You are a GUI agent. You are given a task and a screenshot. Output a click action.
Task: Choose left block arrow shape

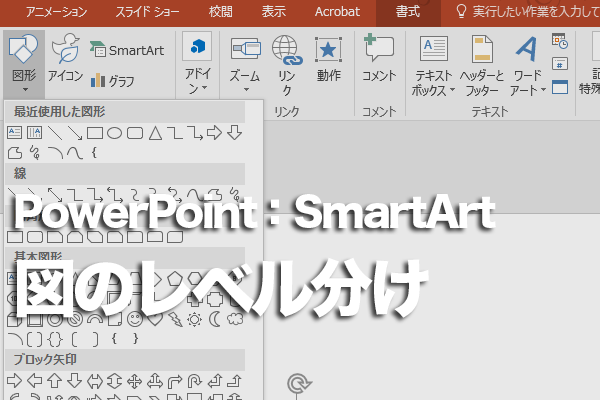pos(35,381)
